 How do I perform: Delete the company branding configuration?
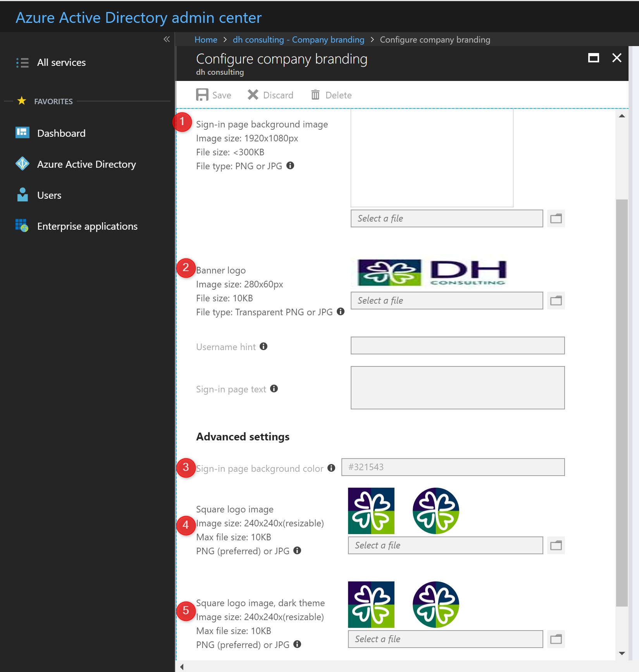(x=331, y=95)
